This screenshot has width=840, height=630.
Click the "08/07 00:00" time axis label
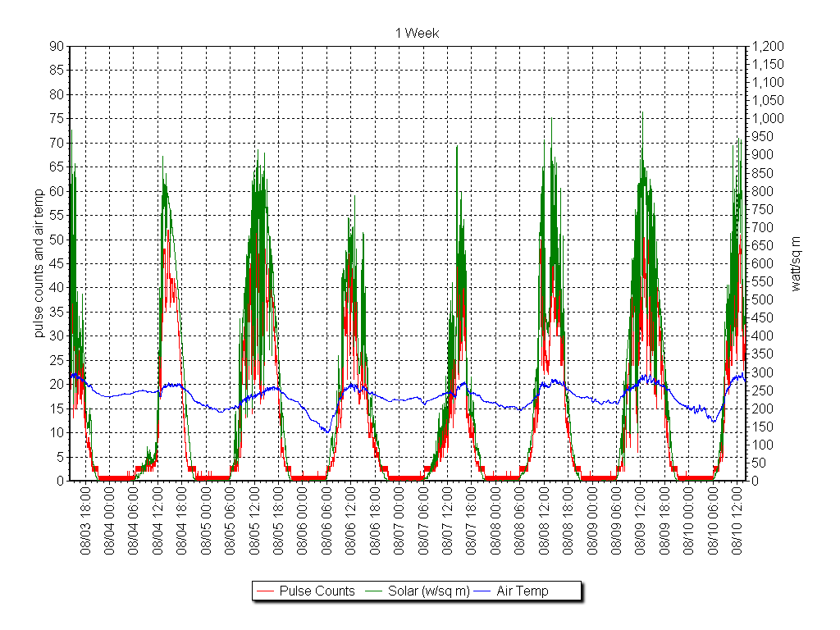(399, 521)
